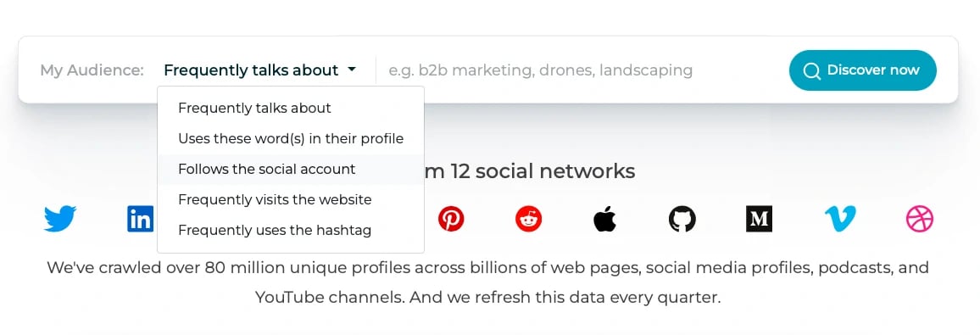980x335 pixels.
Task: Click the My Audience label
Action: pos(92,70)
